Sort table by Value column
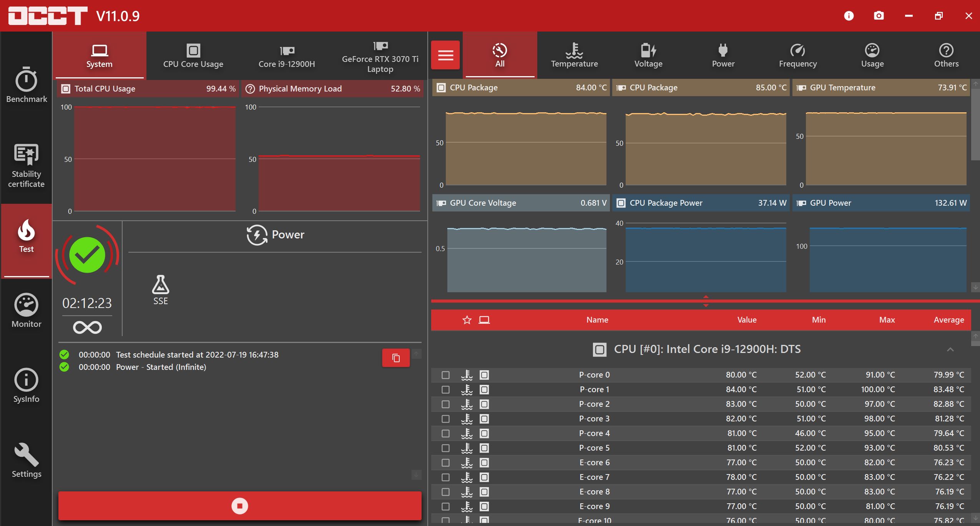Image resolution: width=980 pixels, height=526 pixels. pyautogui.click(x=747, y=320)
